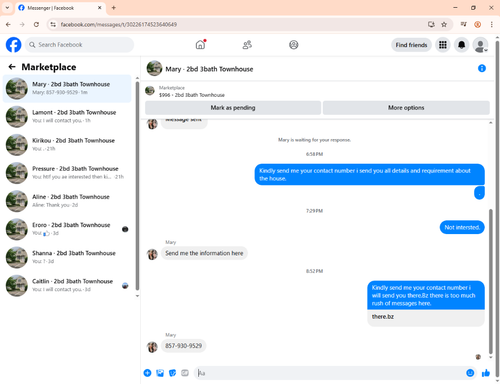Click the address bar URL

click(x=119, y=24)
